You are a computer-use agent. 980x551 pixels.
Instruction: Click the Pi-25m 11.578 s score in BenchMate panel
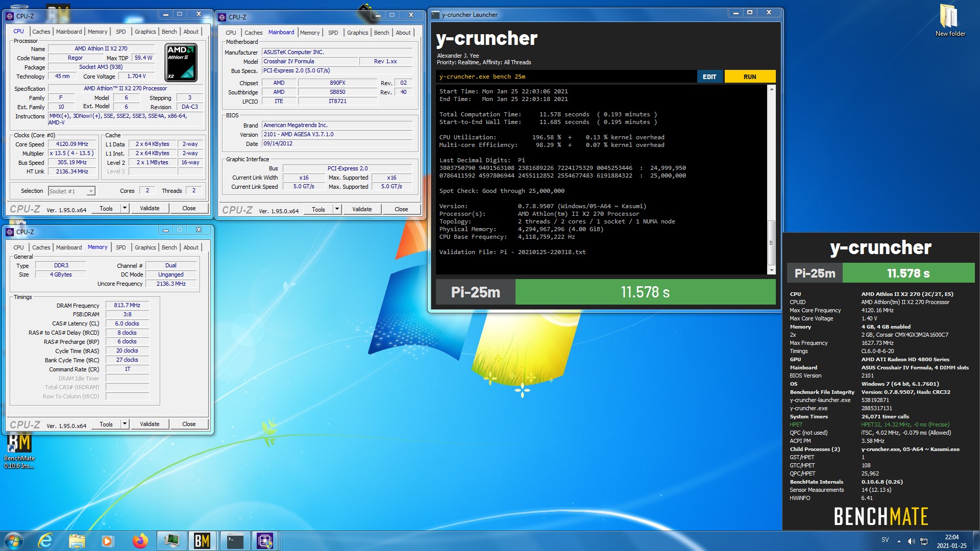(x=909, y=273)
